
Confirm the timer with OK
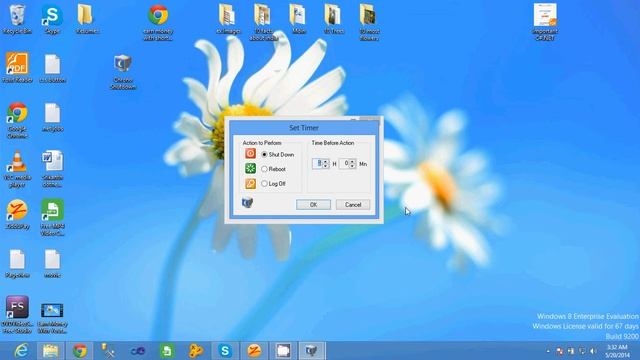pos(313,204)
